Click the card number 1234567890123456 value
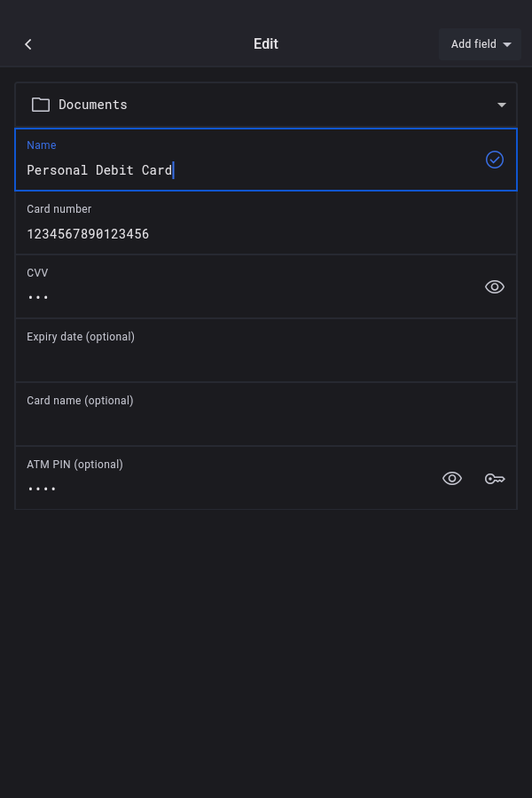 click(88, 234)
